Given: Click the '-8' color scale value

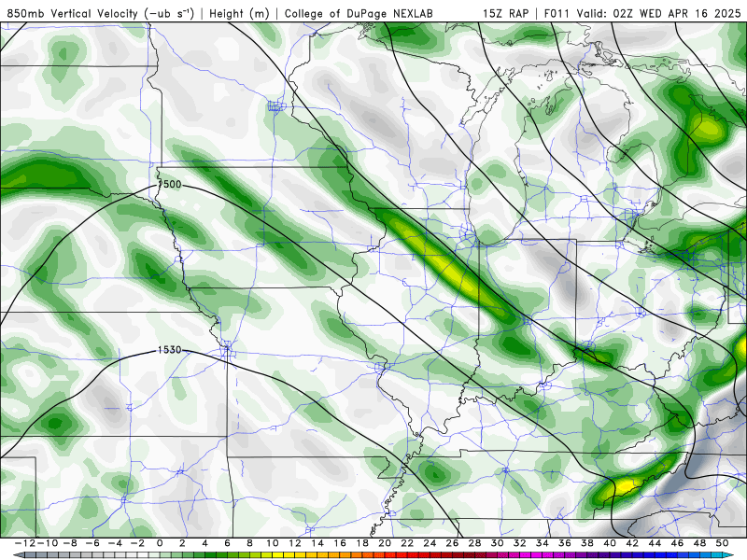Looking at the screenshot, I should point(70,543).
